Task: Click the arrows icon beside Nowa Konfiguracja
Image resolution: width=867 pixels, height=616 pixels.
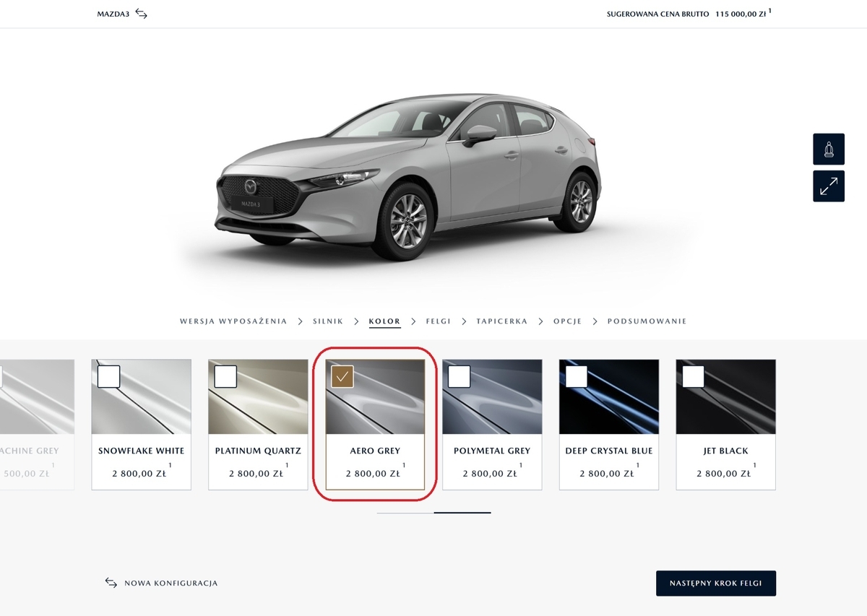Action: pyautogui.click(x=111, y=583)
